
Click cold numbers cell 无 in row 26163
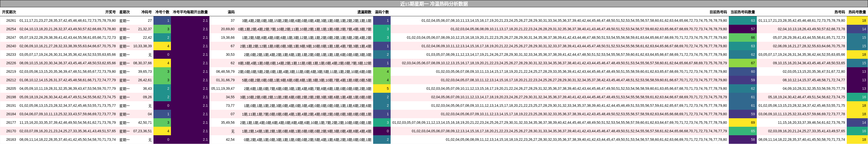[x=150, y=139]
